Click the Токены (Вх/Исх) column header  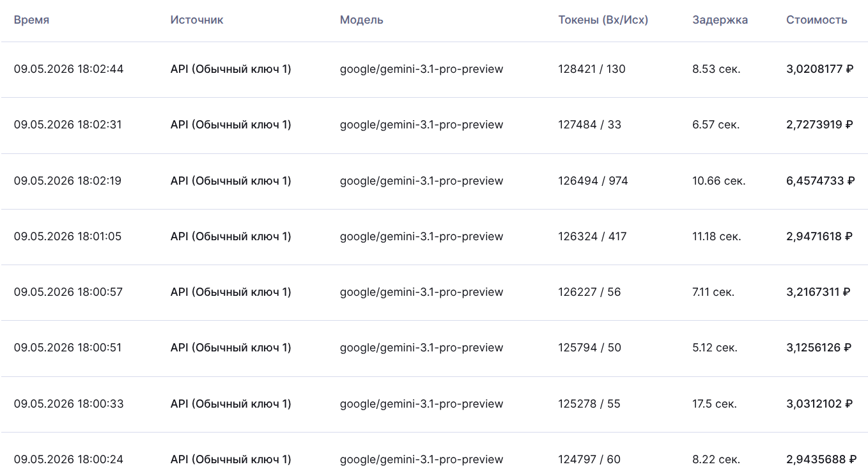point(603,20)
